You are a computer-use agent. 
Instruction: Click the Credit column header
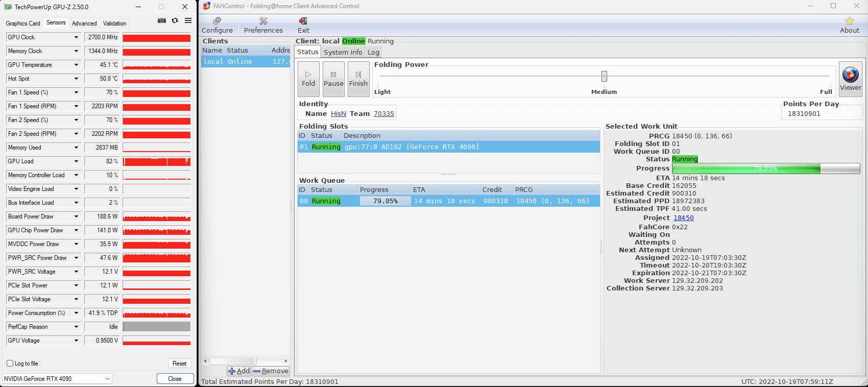click(x=496, y=190)
